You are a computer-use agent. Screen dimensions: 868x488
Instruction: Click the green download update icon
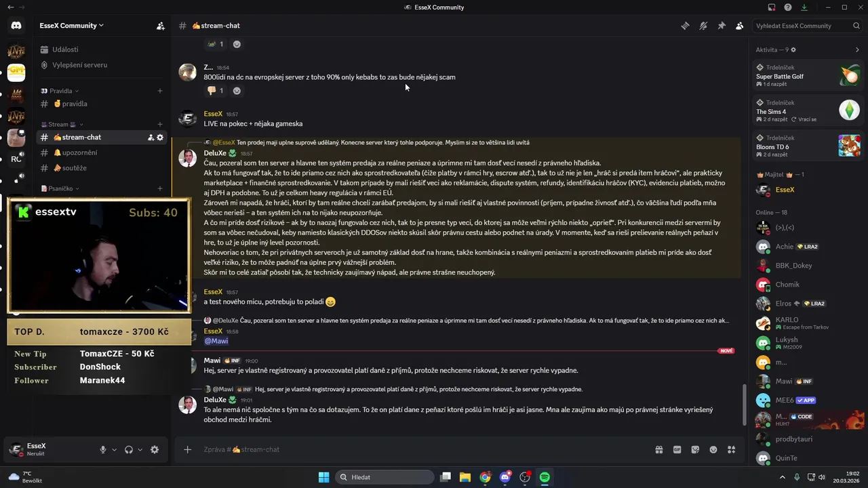804,7
